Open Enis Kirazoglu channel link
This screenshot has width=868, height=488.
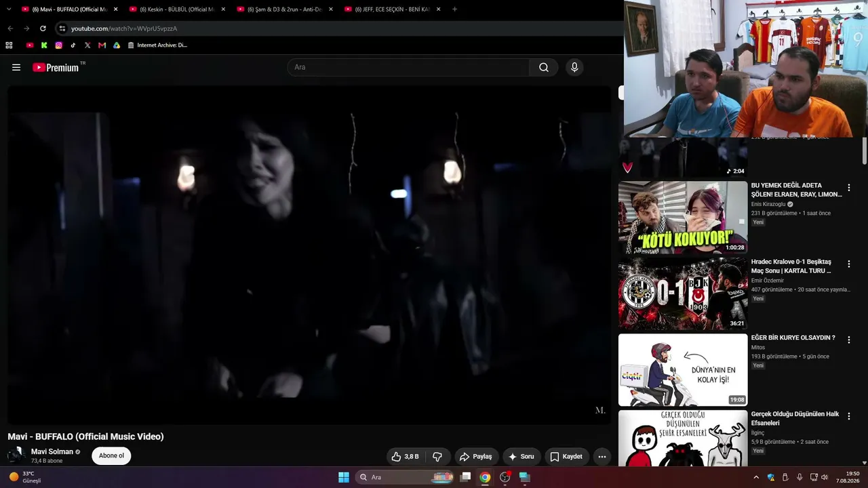768,204
